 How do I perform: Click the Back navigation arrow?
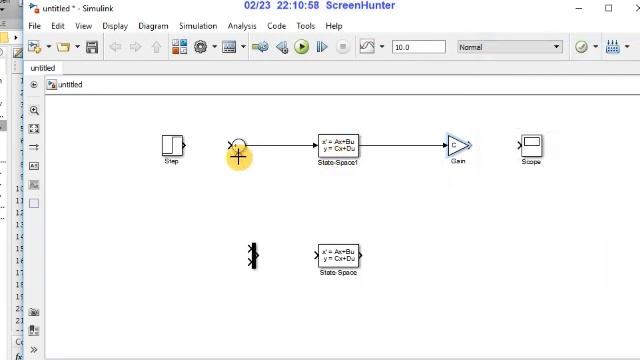click(x=116, y=47)
